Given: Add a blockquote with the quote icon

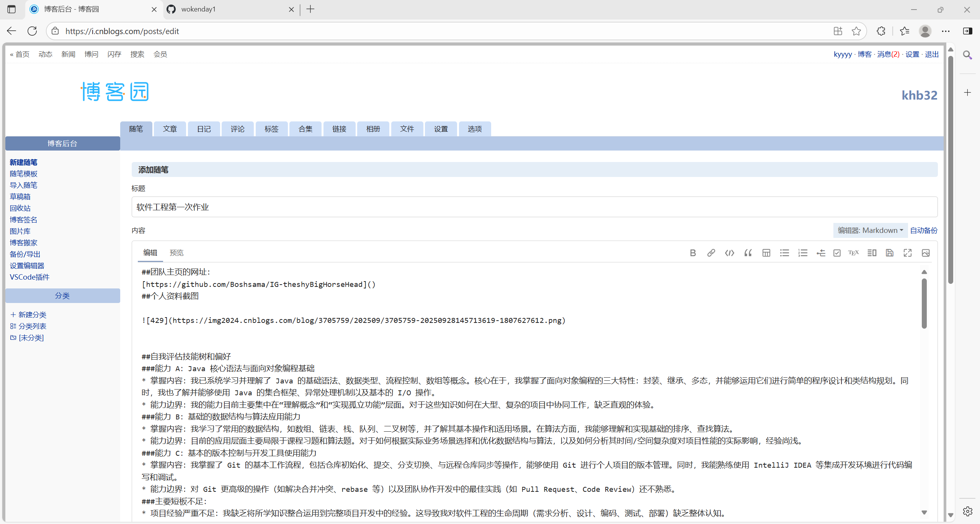Looking at the screenshot, I should [x=748, y=253].
